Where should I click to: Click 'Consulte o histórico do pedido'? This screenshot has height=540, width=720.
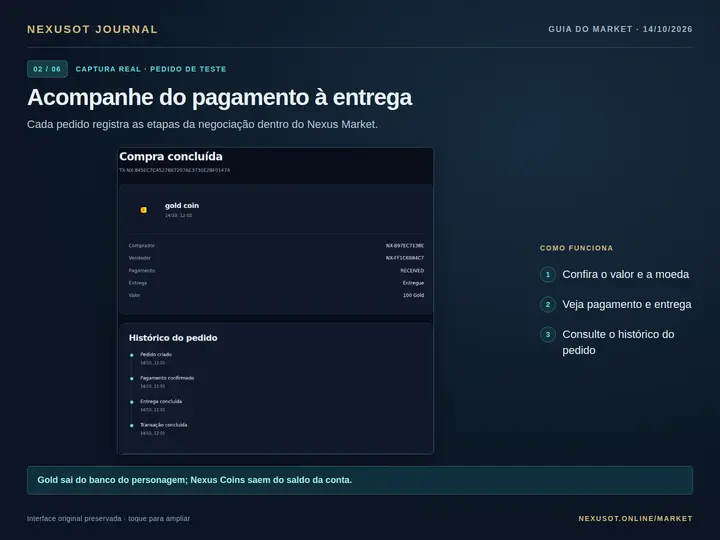click(618, 342)
